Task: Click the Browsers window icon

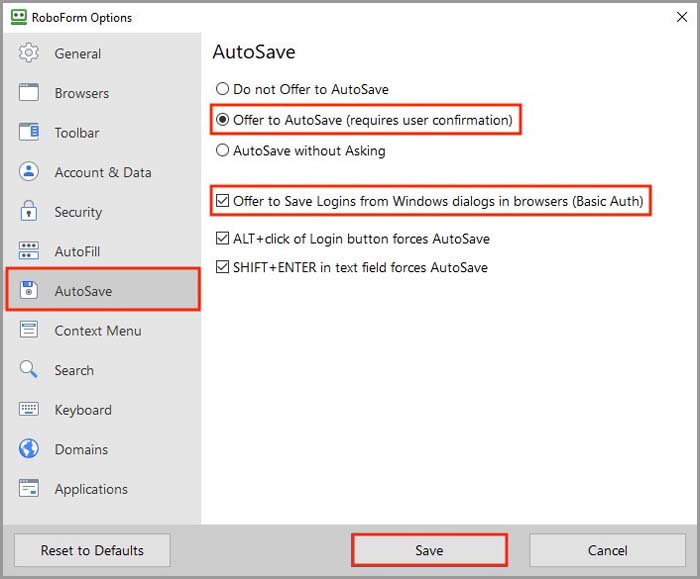Action: pyautogui.click(x=29, y=93)
